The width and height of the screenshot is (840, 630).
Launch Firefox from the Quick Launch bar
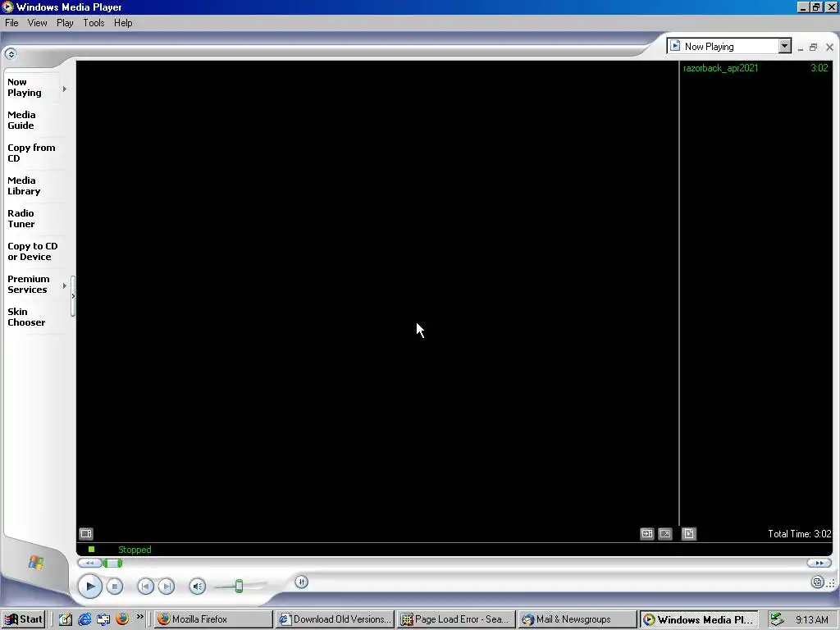[x=122, y=619]
